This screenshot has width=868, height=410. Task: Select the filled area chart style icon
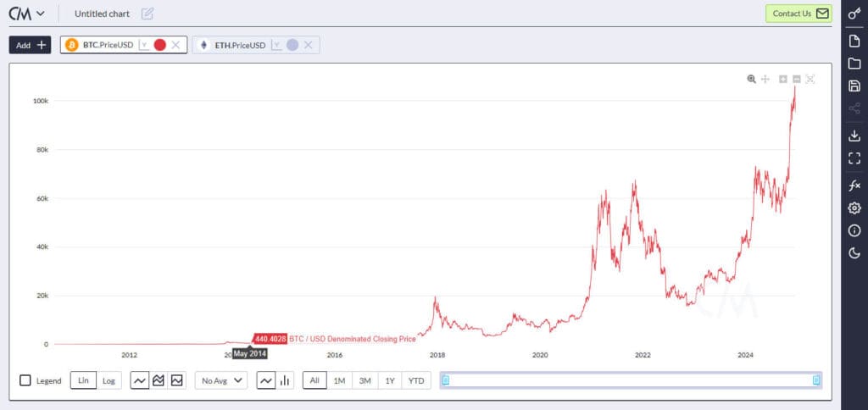click(x=176, y=380)
